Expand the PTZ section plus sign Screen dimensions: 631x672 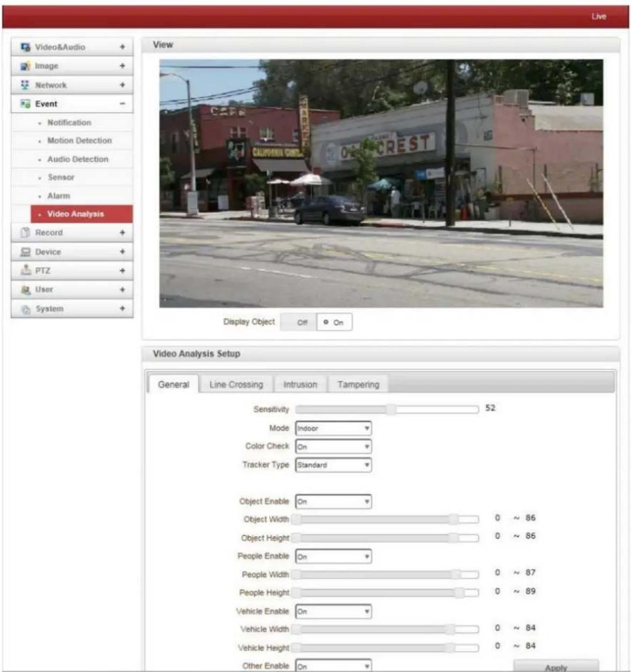pos(123,271)
